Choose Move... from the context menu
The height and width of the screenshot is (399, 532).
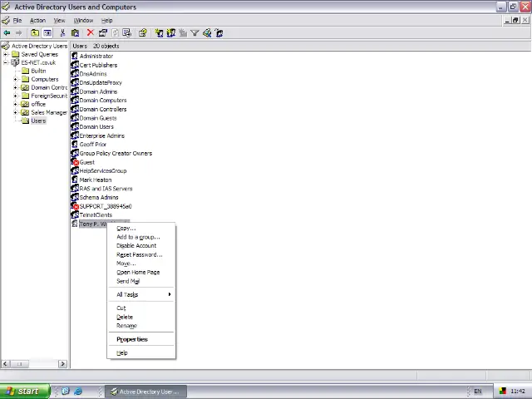tap(141, 264)
